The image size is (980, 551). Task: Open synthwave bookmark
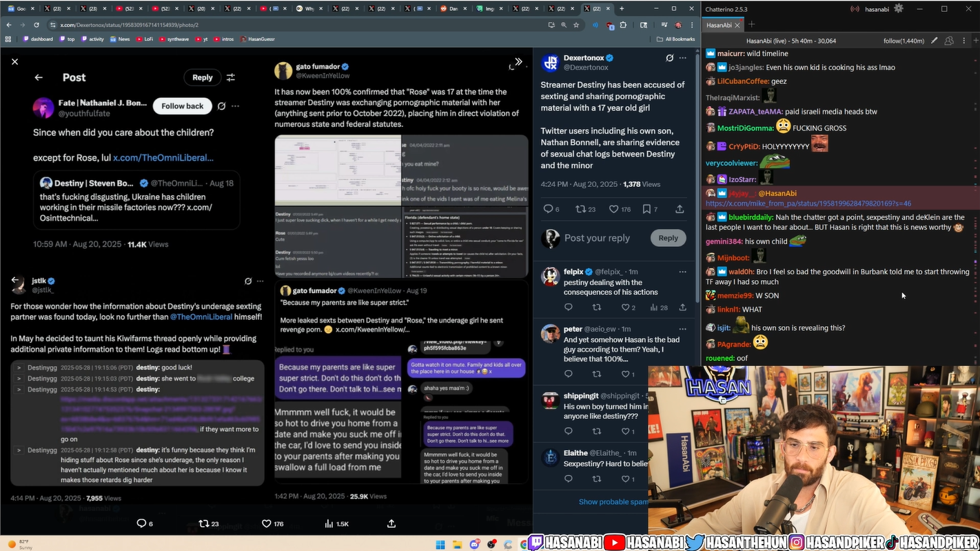point(173,39)
